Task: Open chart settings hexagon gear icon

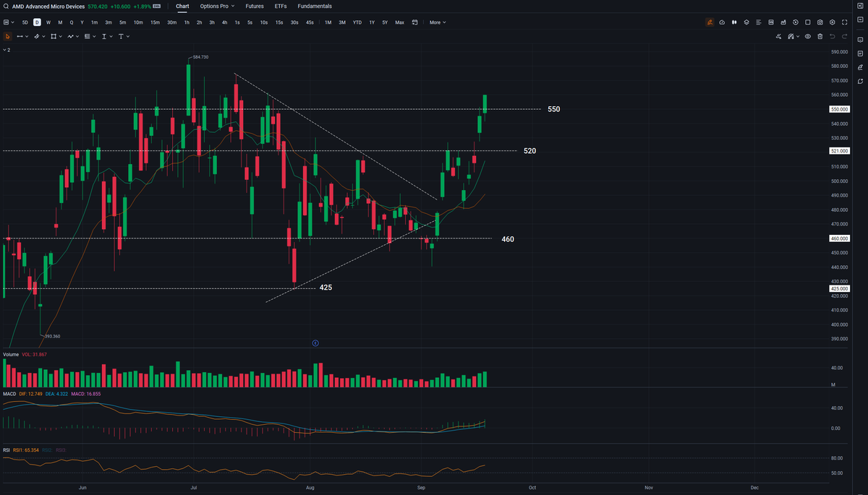Action: pos(833,22)
